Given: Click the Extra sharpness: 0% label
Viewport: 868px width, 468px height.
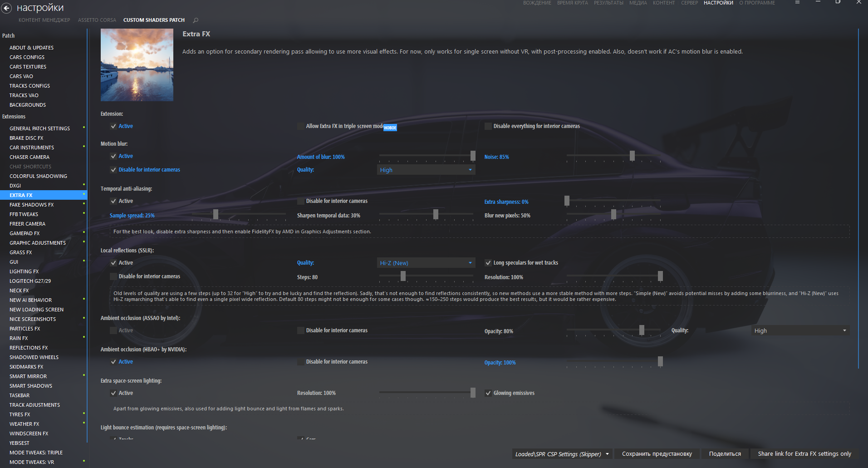Looking at the screenshot, I should [x=506, y=202].
